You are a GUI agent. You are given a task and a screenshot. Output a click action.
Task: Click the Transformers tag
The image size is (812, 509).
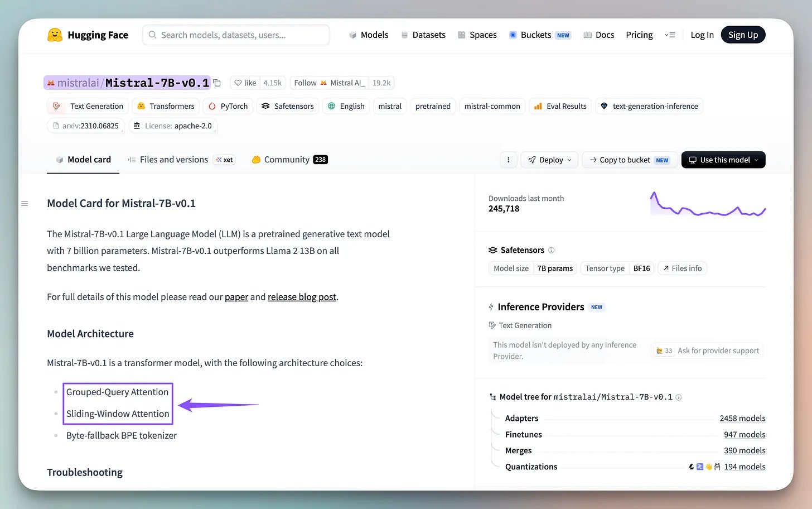click(166, 106)
